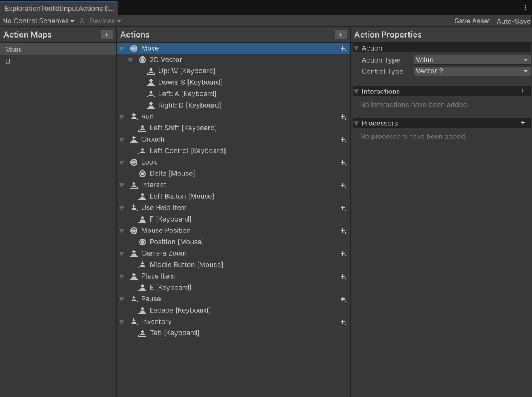Enable Auto-Save for the asset
532x397 pixels.
point(513,21)
